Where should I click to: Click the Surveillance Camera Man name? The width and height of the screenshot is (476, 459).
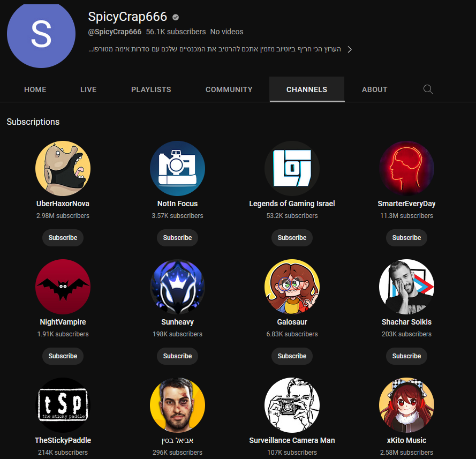(x=292, y=440)
